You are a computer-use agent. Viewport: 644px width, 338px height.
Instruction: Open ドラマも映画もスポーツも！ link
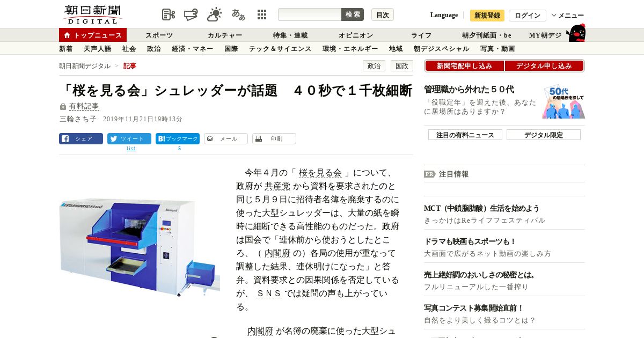pyautogui.click(x=470, y=241)
